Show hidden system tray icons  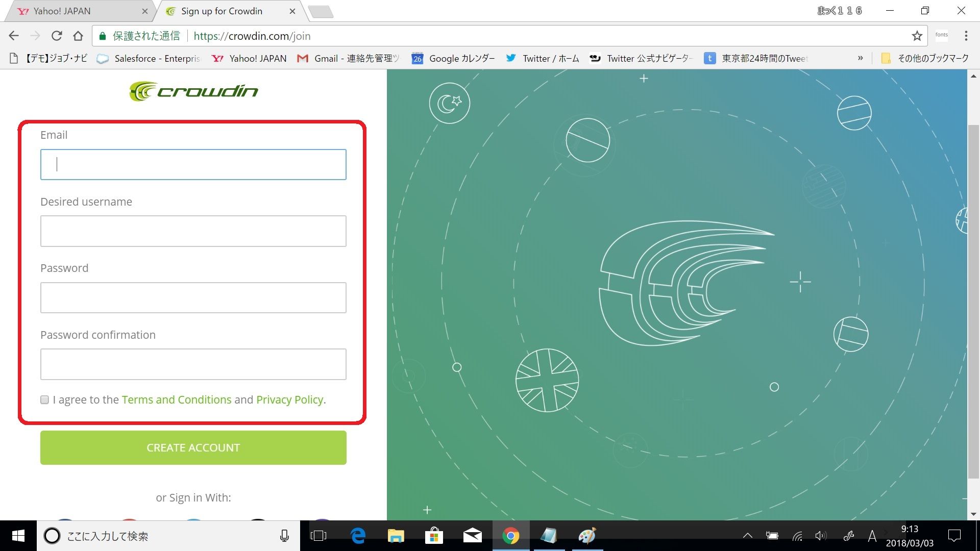[x=748, y=536]
